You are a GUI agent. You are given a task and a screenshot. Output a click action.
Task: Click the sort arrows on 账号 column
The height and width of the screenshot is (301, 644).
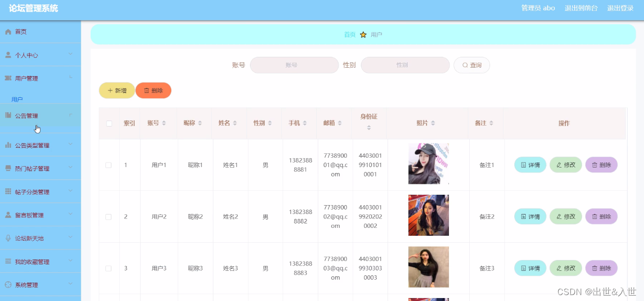pyautogui.click(x=164, y=123)
